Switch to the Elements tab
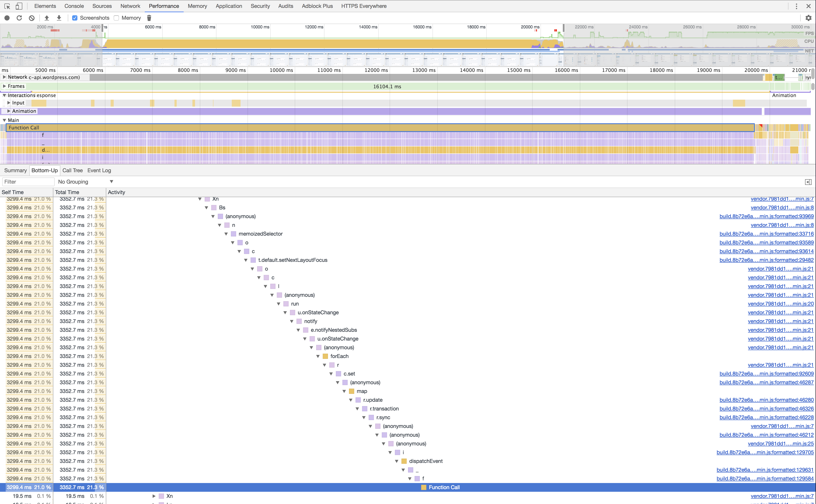Viewport: 816px width, 504px height. (x=45, y=6)
